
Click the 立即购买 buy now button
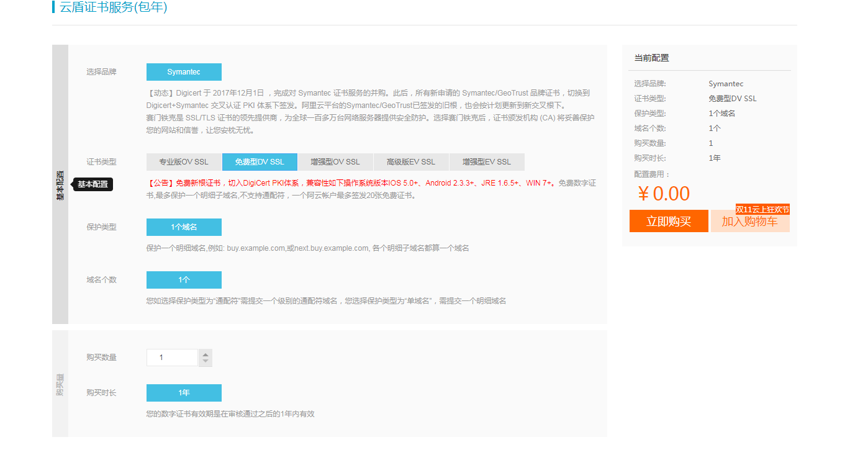(669, 221)
